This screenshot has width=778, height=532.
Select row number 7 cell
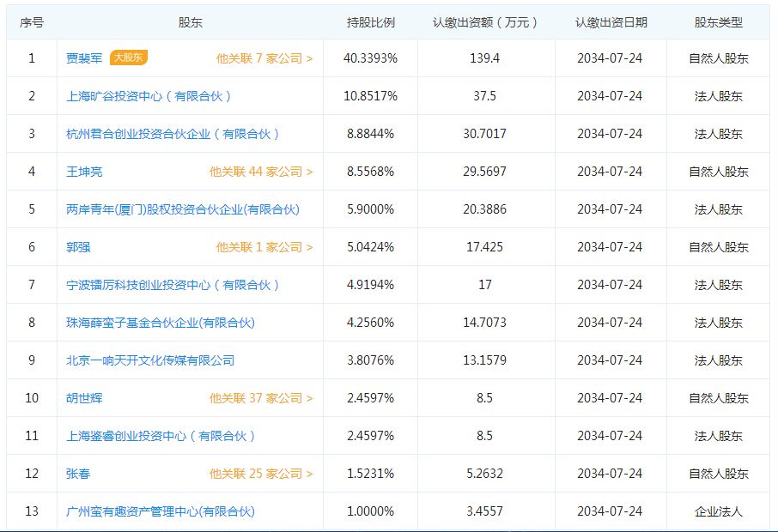tap(32, 285)
